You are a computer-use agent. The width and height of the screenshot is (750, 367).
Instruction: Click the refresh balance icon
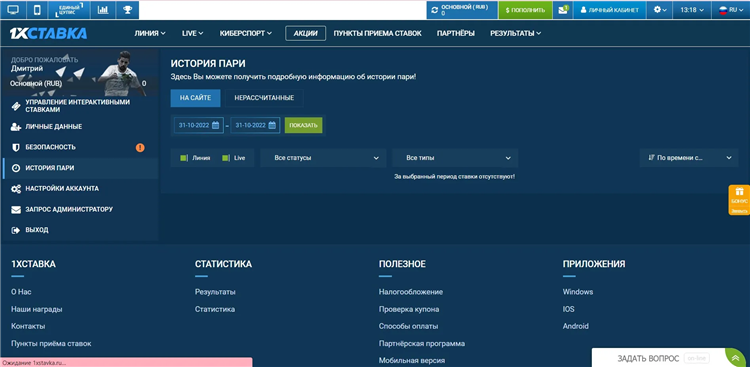click(434, 10)
